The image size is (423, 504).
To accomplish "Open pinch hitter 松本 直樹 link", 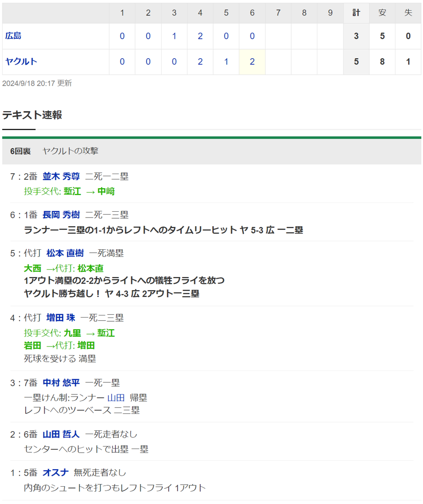I will coord(65,253).
